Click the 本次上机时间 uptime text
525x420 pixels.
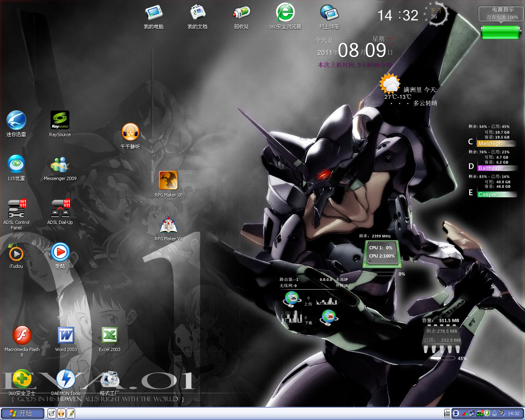pyautogui.click(x=355, y=65)
